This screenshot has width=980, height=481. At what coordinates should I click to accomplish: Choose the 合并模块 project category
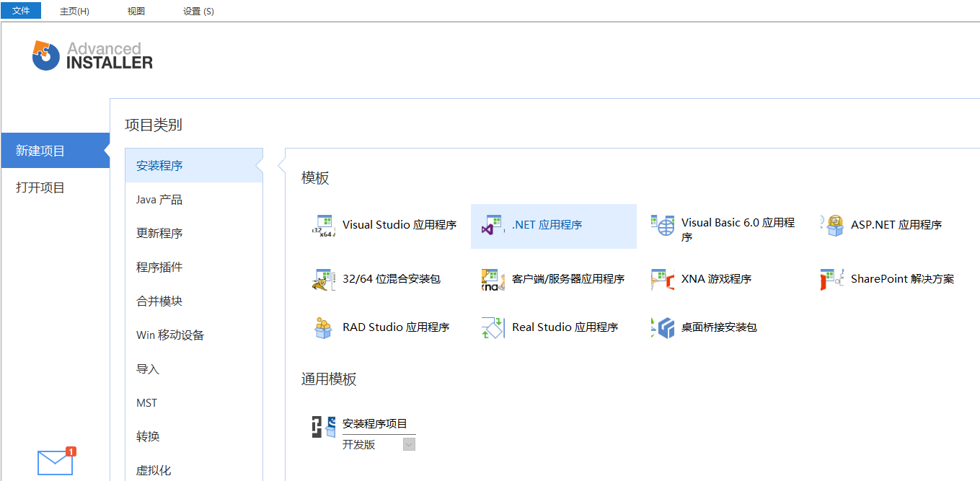tap(193, 301)
